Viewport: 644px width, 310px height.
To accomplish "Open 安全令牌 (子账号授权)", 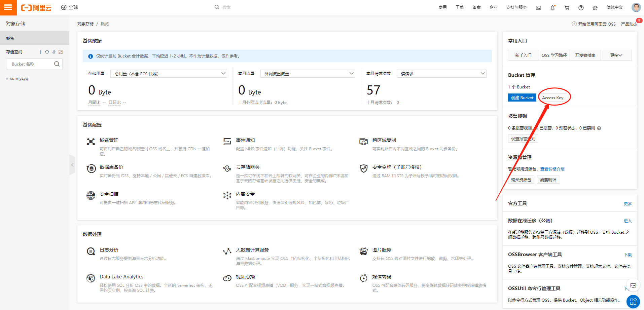I will 397,167.
